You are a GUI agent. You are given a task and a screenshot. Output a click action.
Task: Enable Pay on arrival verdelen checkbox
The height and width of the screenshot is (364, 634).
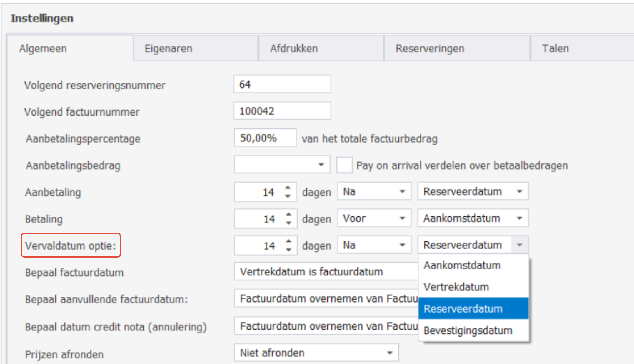tap(344, 165)
